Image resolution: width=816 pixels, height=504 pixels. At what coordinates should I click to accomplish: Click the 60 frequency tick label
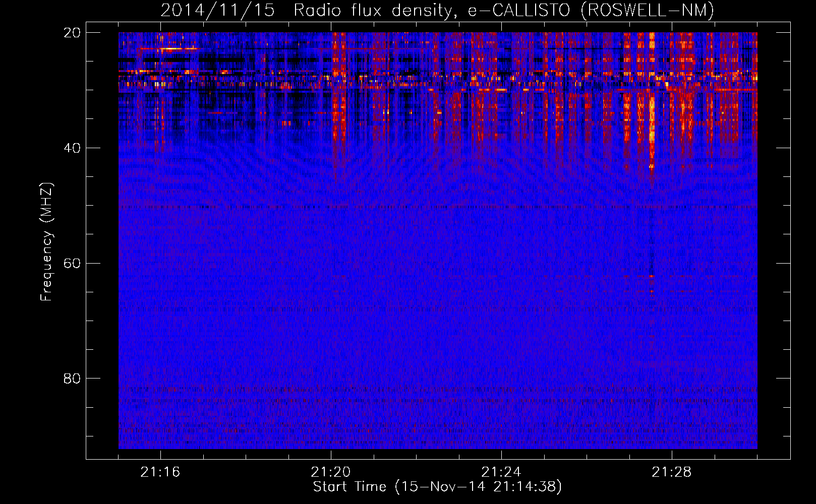[x=72, y=264]
